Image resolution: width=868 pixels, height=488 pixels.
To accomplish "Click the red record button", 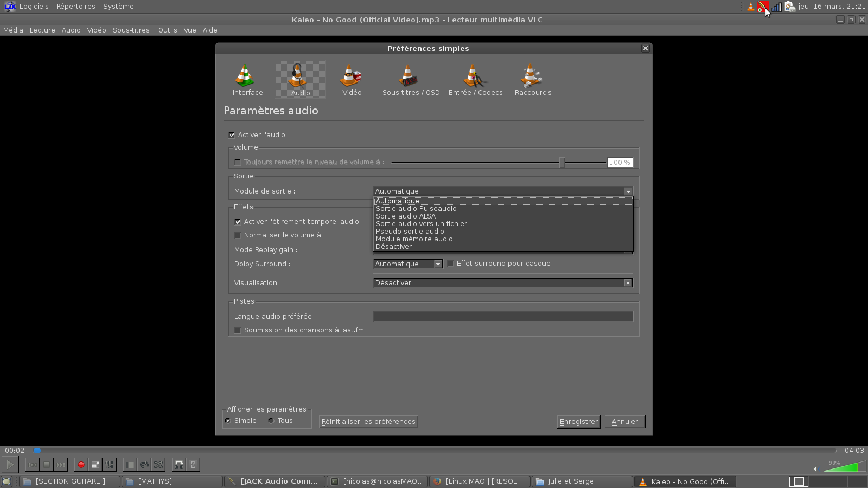I will (81, 465).
